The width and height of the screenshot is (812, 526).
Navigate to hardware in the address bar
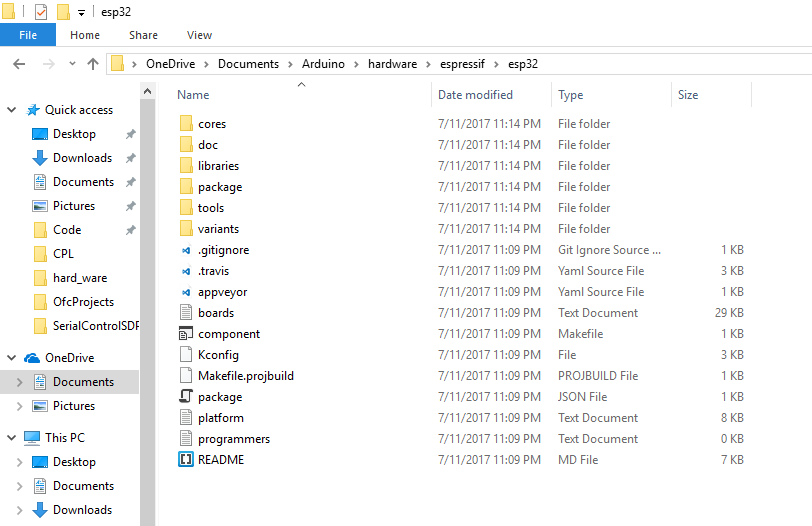[x=393, y=64]
